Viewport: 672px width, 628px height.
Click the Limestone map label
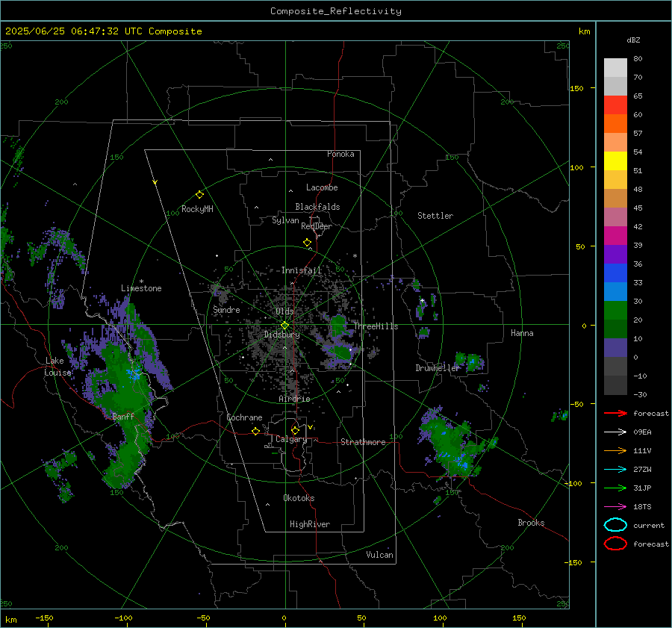tap(141, 288)
